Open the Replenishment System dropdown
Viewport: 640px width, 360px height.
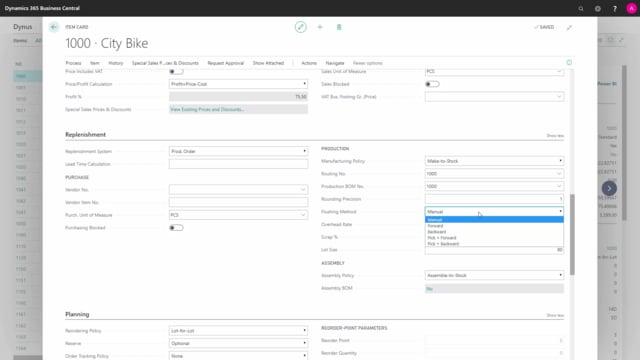point(238,151)
